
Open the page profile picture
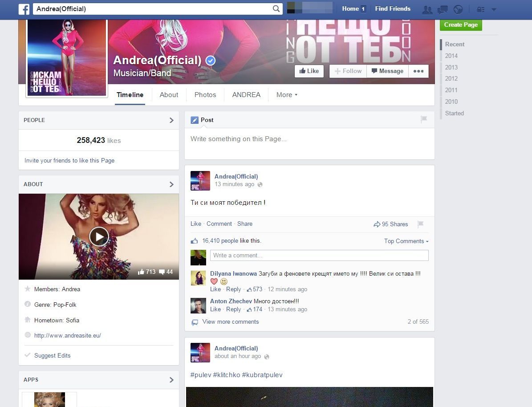point(67,57)
